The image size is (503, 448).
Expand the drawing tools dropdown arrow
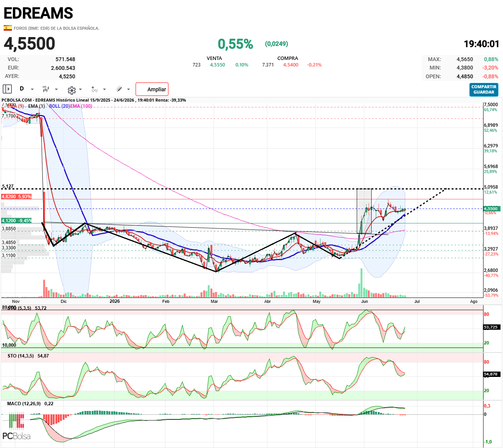tap(128, 89)
